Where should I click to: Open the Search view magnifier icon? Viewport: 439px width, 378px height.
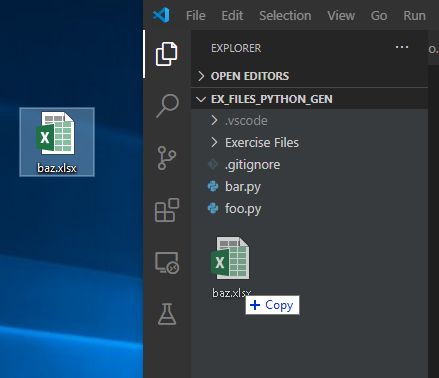167,106
